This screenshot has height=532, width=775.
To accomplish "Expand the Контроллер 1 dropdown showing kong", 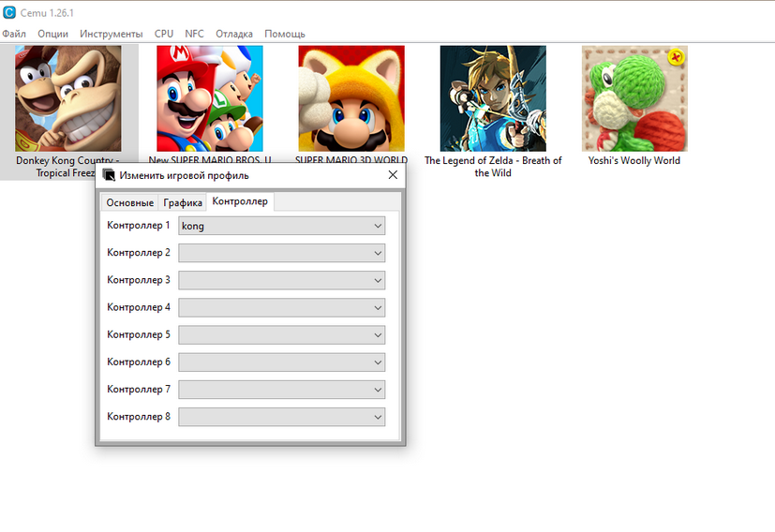I will click(282, 226).
